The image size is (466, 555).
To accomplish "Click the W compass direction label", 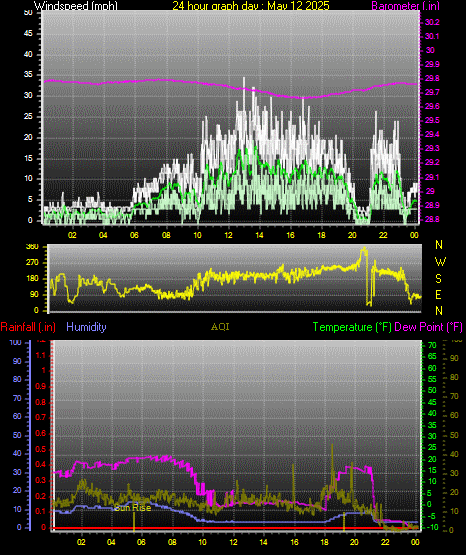I will point(440,262).
